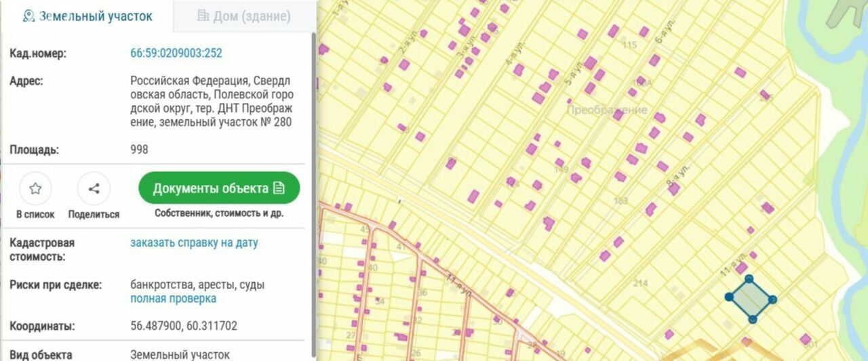Click parcel number 183 on the map

click(x=620, y=200)
